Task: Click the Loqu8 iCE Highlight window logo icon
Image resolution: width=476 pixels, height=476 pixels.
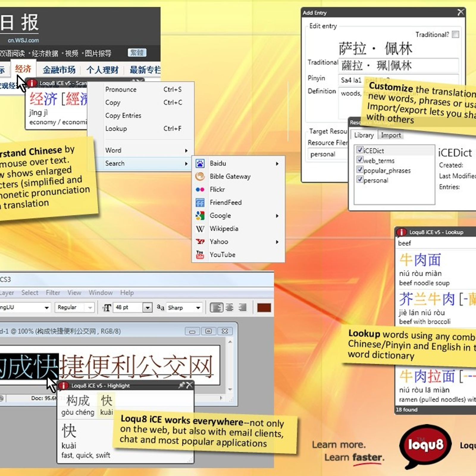Action: [x=63, y=386]
